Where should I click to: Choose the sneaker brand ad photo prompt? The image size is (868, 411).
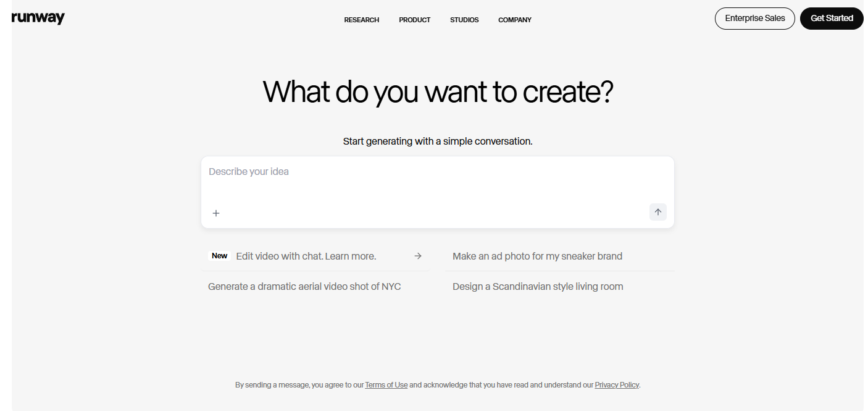[x=537, y=256]
